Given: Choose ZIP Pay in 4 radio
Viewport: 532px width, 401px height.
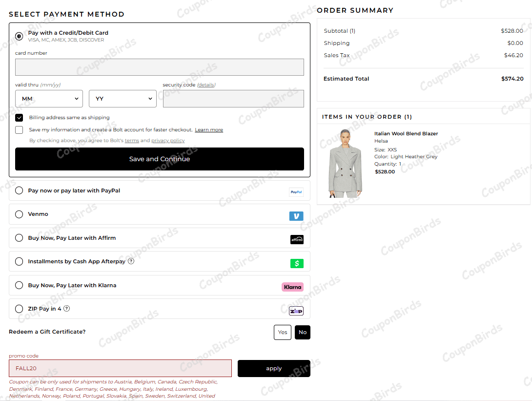Looking at the screenshot, I should point(19,309).
